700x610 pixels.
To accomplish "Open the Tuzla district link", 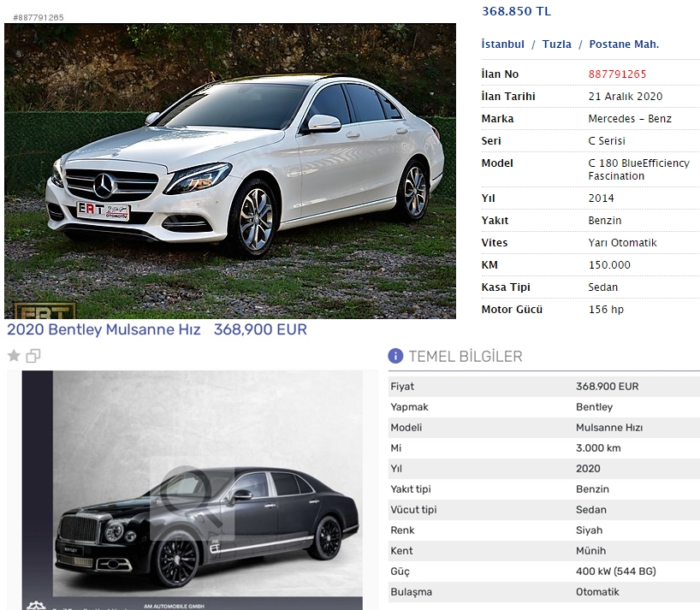I will pos(557,44).
